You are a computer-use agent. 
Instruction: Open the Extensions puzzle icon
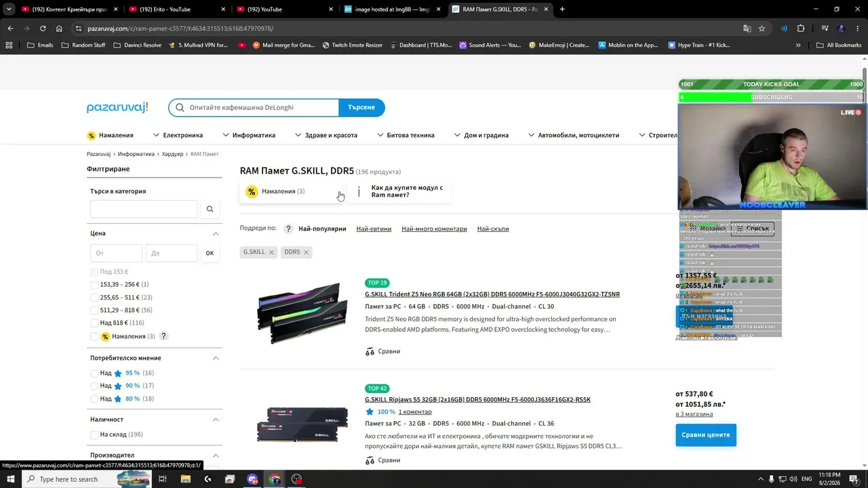(x=801, y=28)
